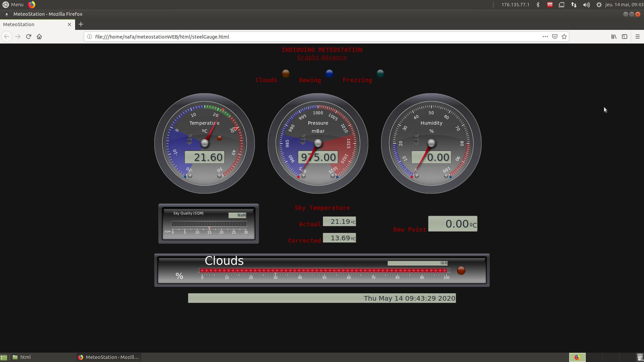644x362 pixels.
Task: Open the Firefox hamburger menu
Action: coord(638,37)
